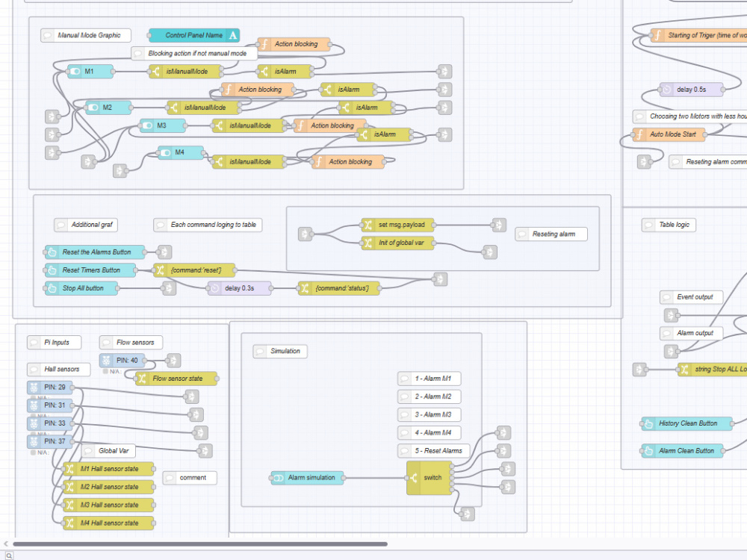The image size is (747, 560).
Task: Select the 5 - Reset Alarms comment
Action: 433,451
